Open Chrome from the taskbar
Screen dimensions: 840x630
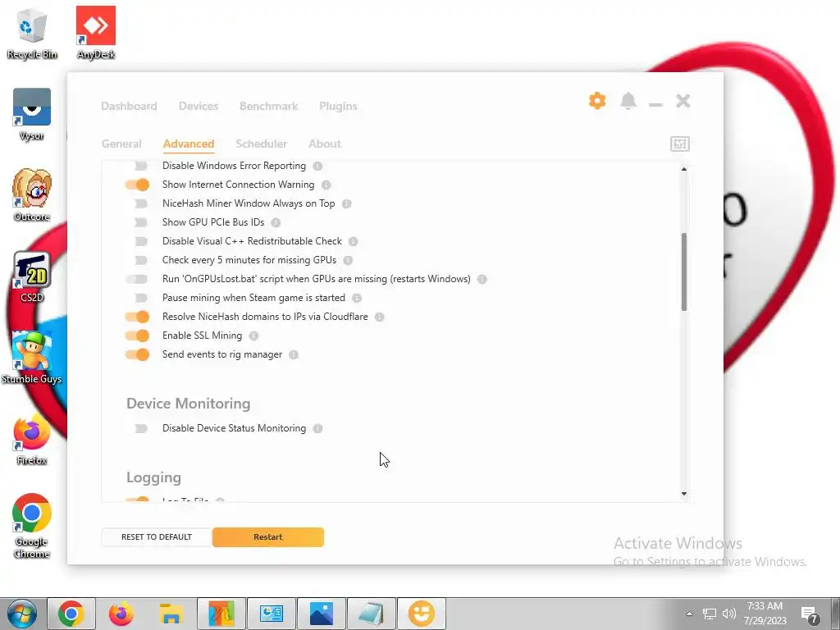coord(71,614)
